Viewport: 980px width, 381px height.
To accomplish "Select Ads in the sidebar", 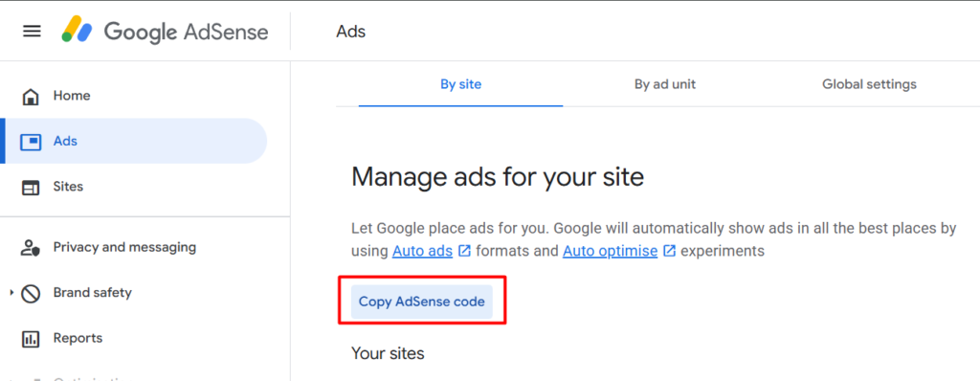I will [134, 141].
